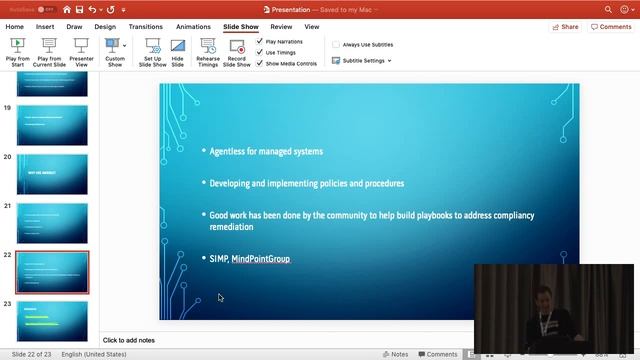The width and height of the screenshot is (640, 360).
Task: Uncheck Show Media Controls checkbox
Action: 260,63
